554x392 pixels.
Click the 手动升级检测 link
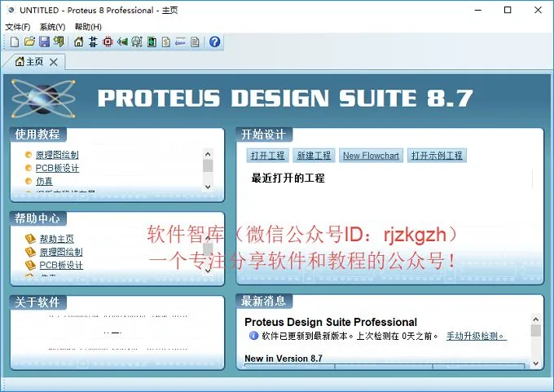(x=476, y=336)
